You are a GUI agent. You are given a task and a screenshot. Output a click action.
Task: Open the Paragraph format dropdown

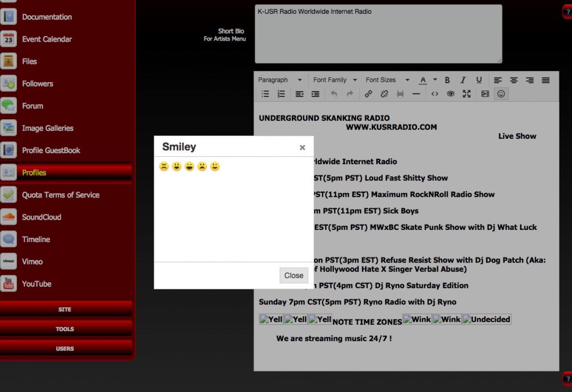pyautogui.click(x=280, y=80)
